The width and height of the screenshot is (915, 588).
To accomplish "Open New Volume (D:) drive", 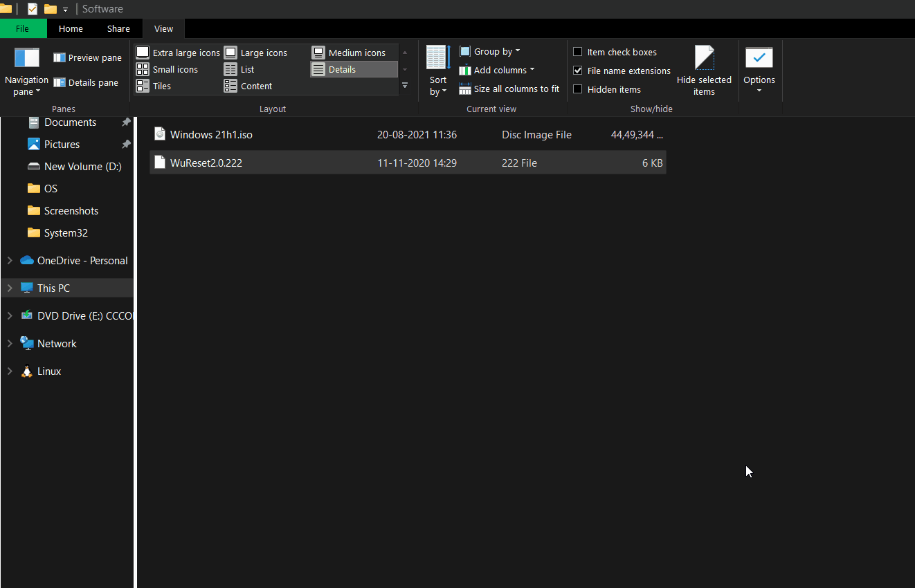I will (82, 167).
